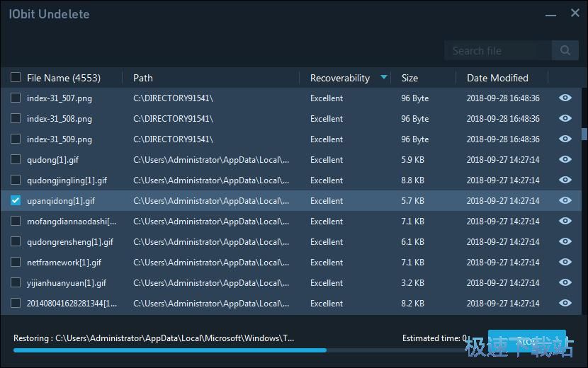This screenshot has width=588, height=368.
Task: Check the box for mofangdiannaodashi file
Action: pyautogui.click(x=16, y=221)
